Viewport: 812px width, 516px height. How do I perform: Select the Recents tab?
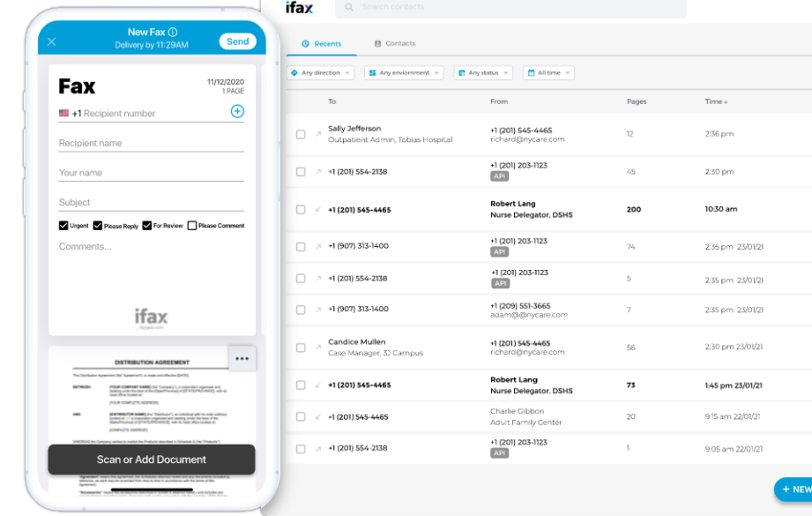[x=322, y=44]
